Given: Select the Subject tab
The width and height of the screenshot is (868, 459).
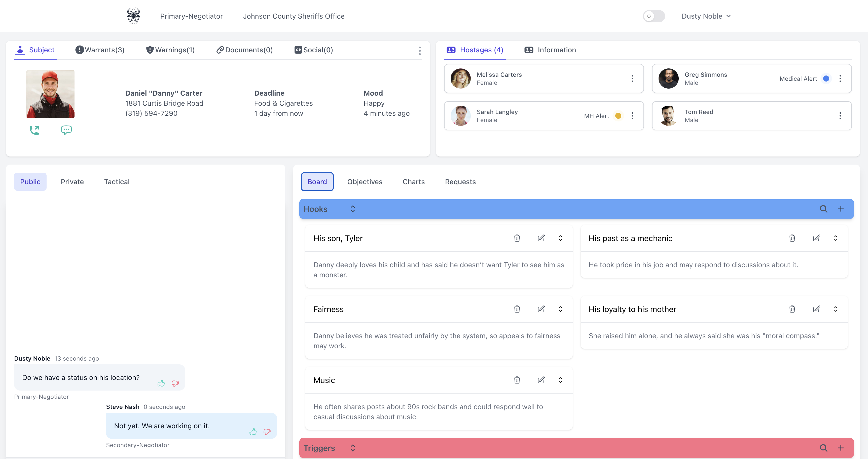Looking at the screenshot, I should pos(35,50).
